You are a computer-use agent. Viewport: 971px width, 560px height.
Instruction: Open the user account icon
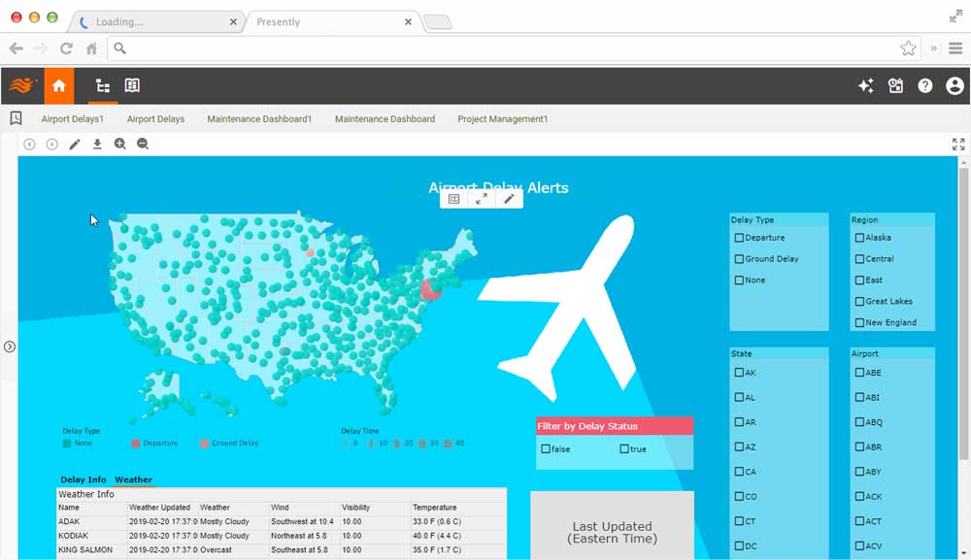(x=954, y=85)
